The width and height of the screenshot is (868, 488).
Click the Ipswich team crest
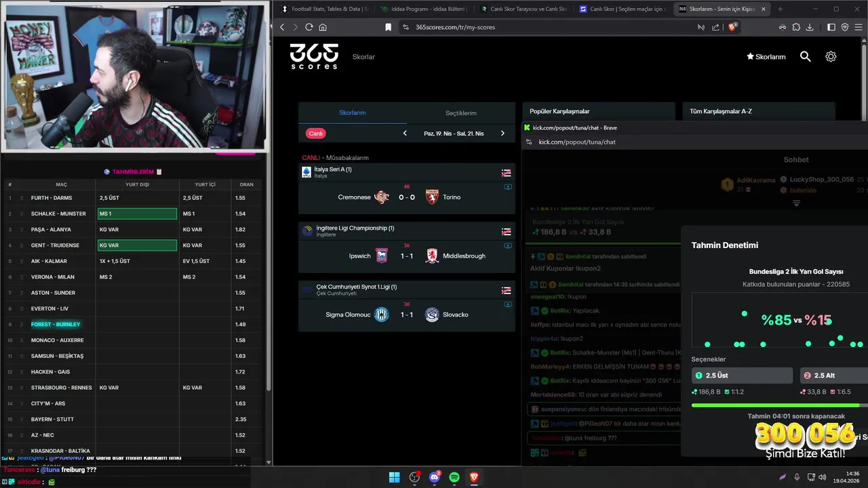point(382,256)
